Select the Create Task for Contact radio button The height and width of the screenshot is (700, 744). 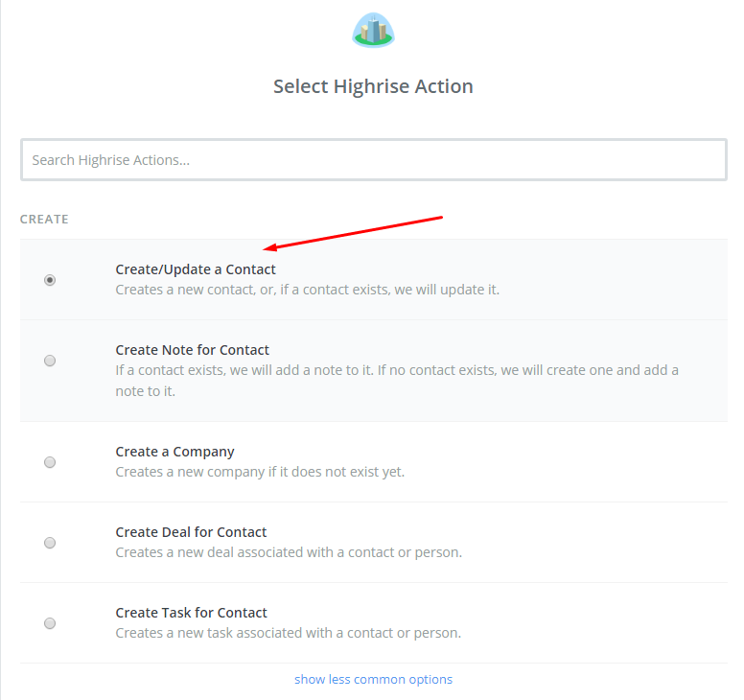point(50,623)
